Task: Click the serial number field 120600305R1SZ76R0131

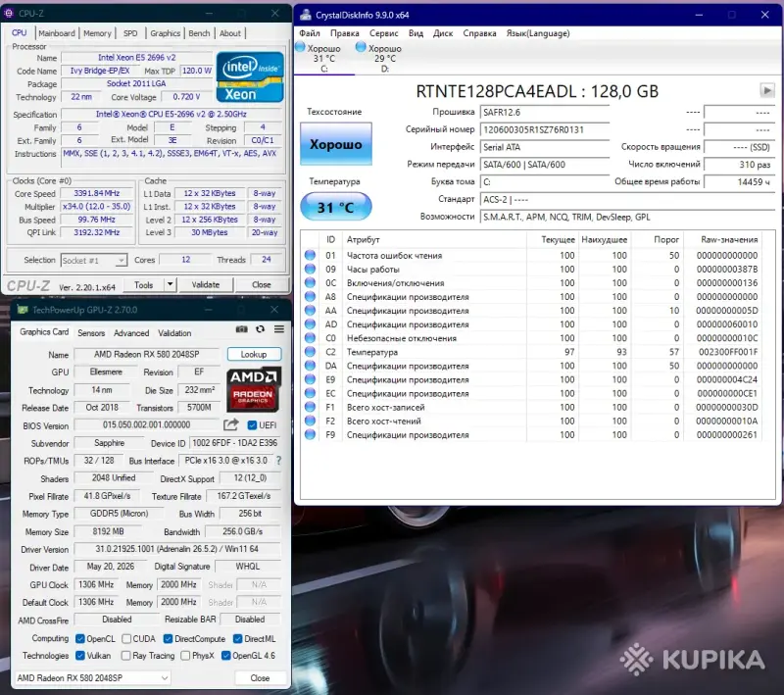Action: pyautogui.click(x=545, y=129)
